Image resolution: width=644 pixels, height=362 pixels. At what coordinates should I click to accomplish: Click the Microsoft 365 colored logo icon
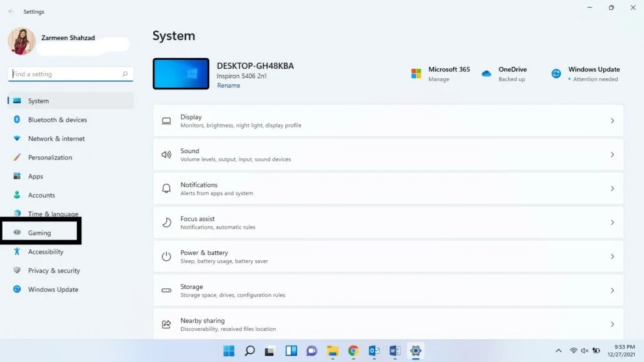pos(416,74)
